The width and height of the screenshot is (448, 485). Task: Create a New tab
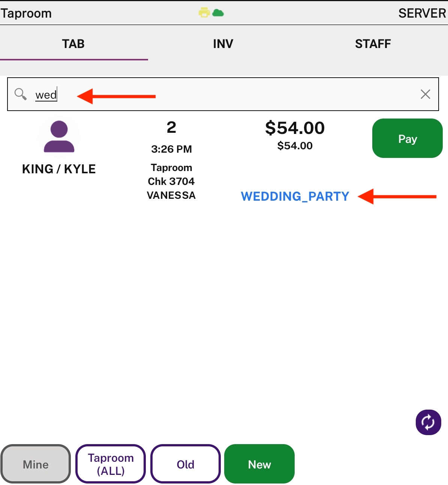259,464
